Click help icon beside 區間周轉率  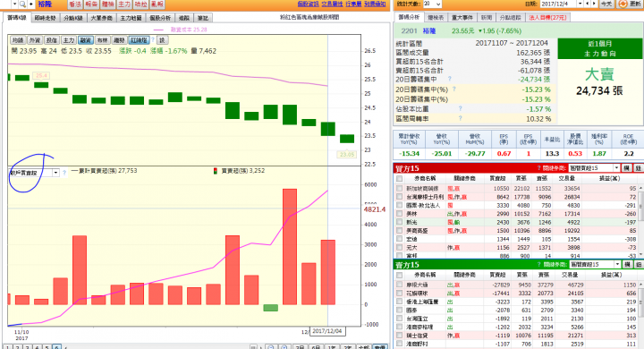coord(460,118)
